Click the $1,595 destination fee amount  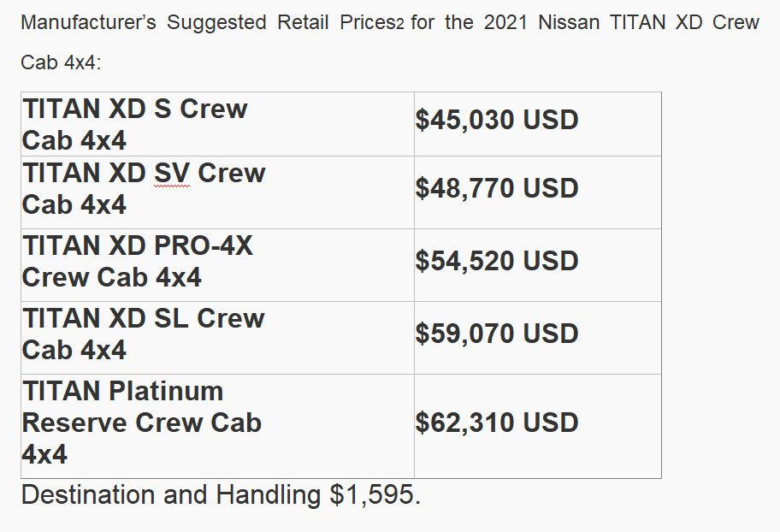tap(375, 495)
